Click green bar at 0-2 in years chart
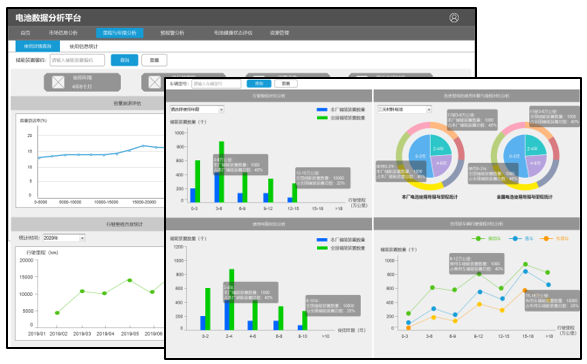The image size is (587, 364). [x=208, y=309]
